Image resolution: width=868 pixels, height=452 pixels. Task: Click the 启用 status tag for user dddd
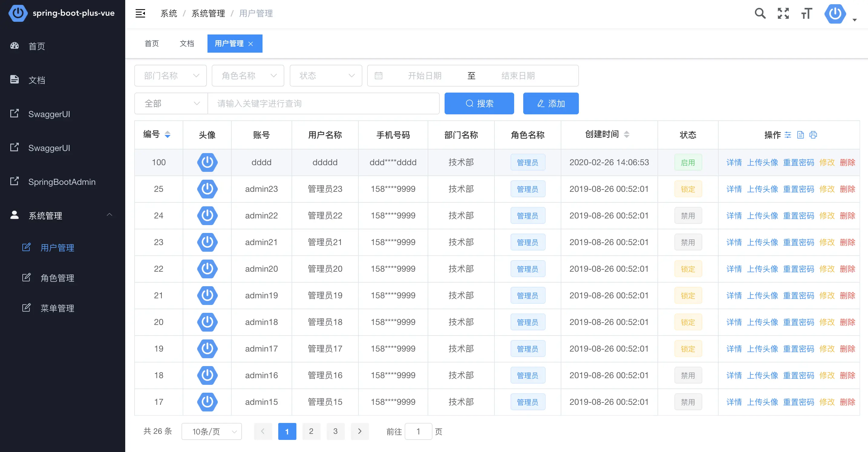point(688,162)
